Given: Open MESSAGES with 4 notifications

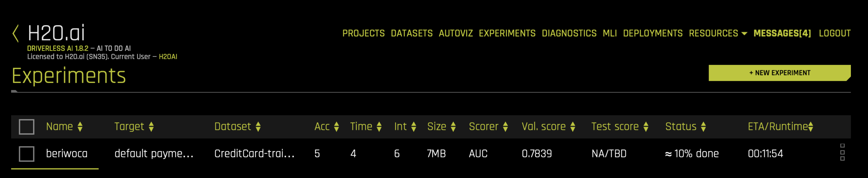Looking at the screenshot, I should coord(783,33).
